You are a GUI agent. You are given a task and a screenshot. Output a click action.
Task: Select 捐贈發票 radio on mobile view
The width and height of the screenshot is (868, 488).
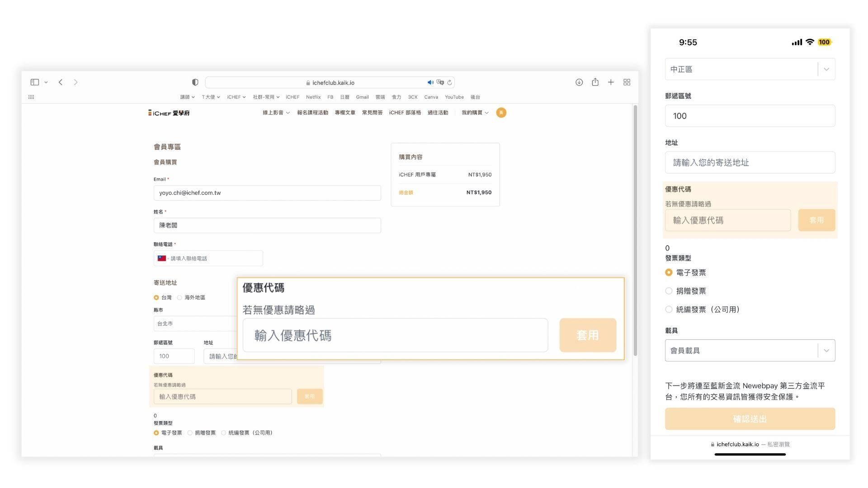(x=669, y=291)
